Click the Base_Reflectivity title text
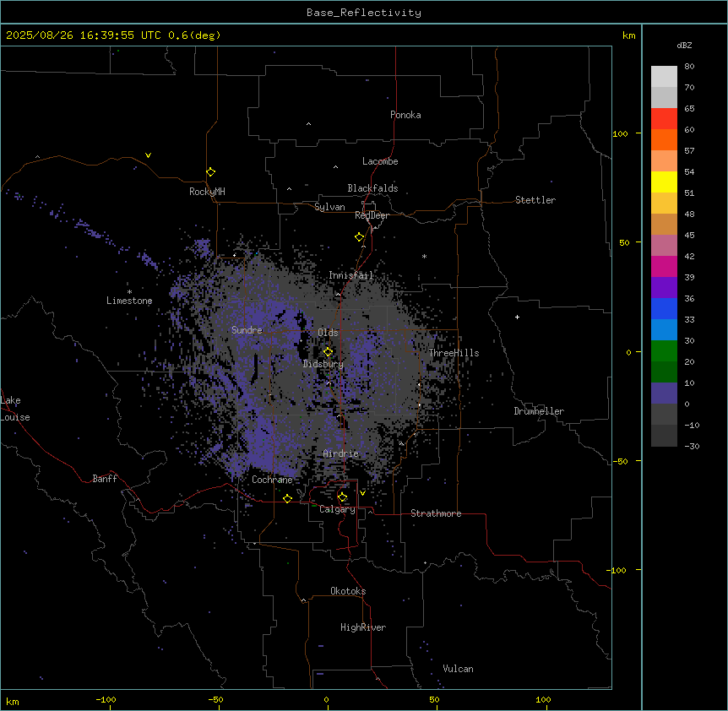This screenshot has height=711, width=728. tap(364, 13)
